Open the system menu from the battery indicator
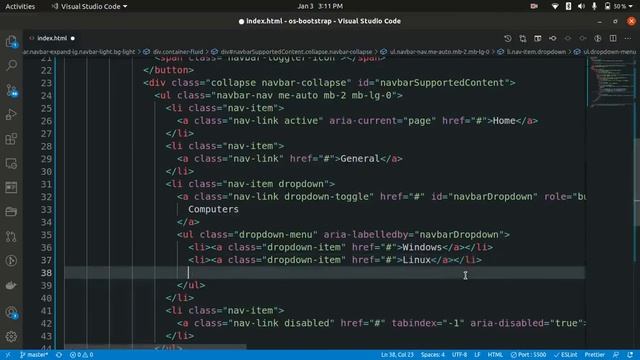The width and height of the screenshot is (640, 360). pos(620,6)
